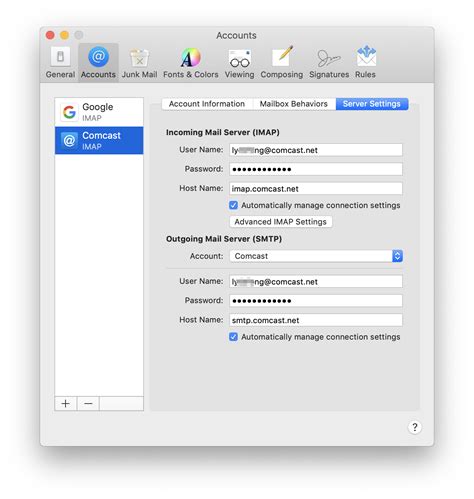Screen dimensions: 474x499
Task: Open the Rules preferences pane
Action: (x=365, y=63)
